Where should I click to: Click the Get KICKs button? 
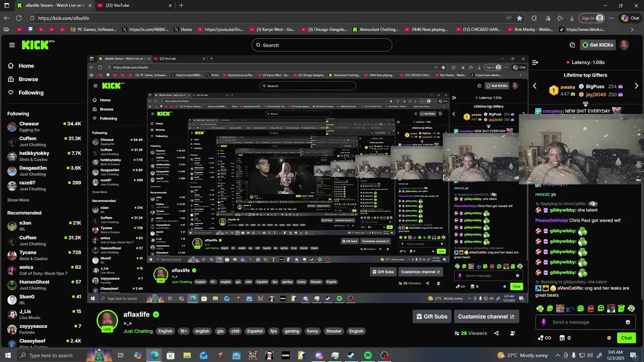(598, 45)
